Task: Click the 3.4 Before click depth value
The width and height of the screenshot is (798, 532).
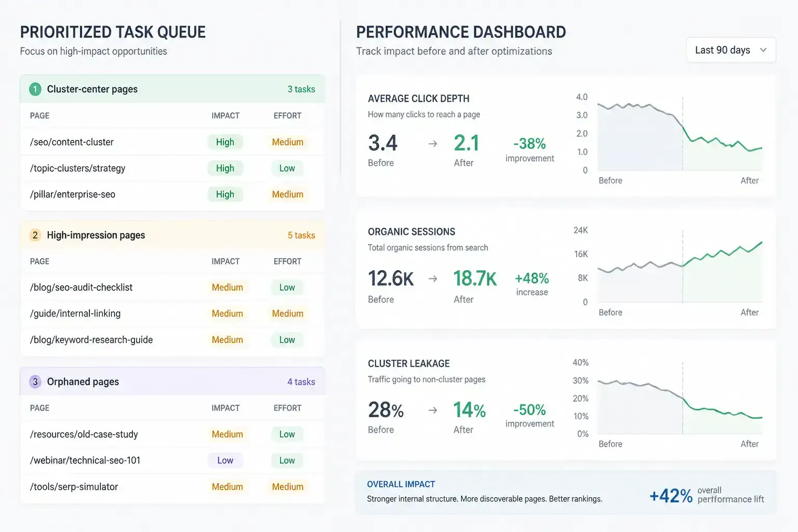Action: (383, 143)
